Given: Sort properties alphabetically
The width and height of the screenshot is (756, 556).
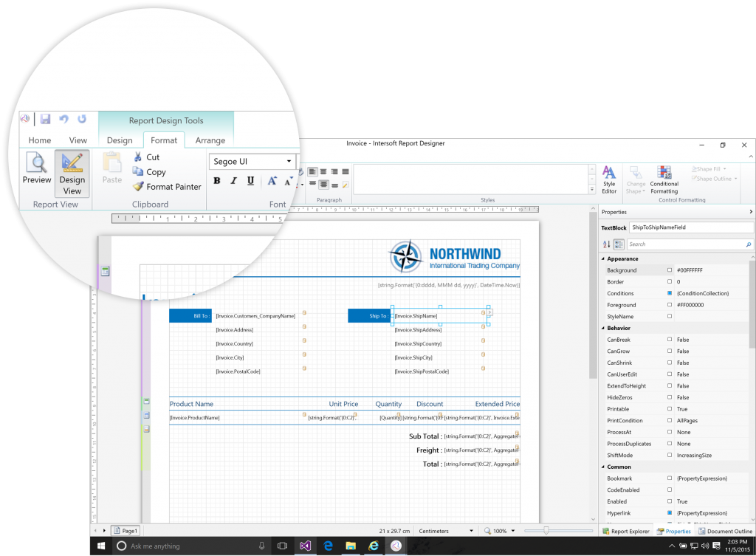Looking at the screenshot, I should [x=607, y=244].
